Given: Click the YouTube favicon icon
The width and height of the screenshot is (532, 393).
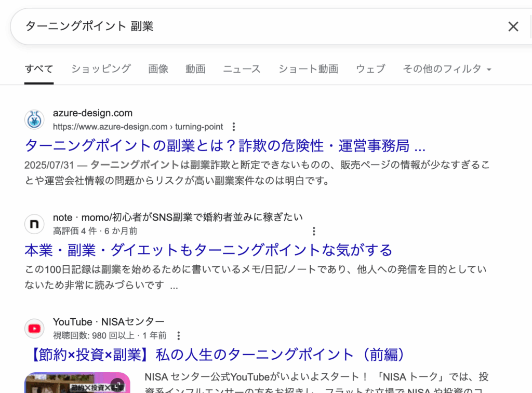Looking at the screenshot, I should tap(34, 329).
